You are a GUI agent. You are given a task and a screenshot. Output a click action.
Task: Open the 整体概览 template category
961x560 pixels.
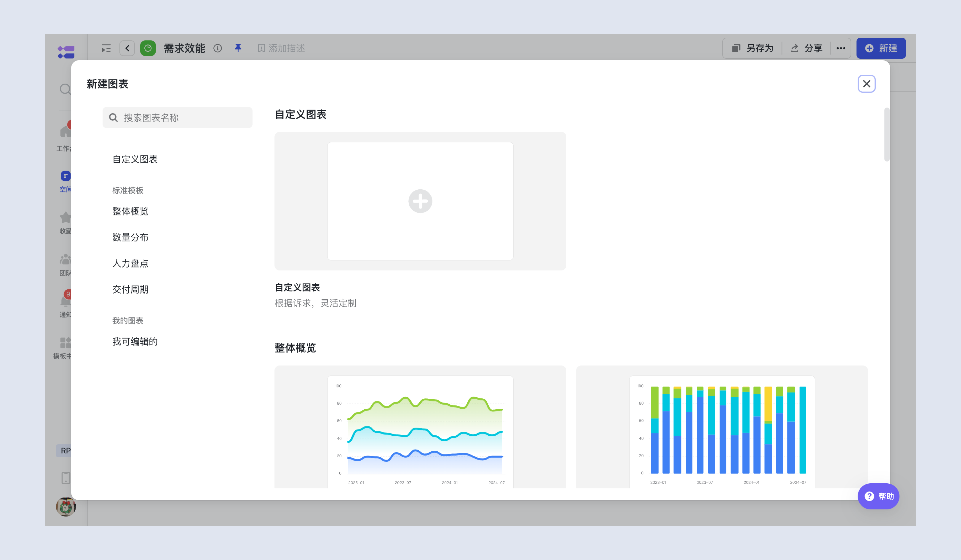click(130, 211)
